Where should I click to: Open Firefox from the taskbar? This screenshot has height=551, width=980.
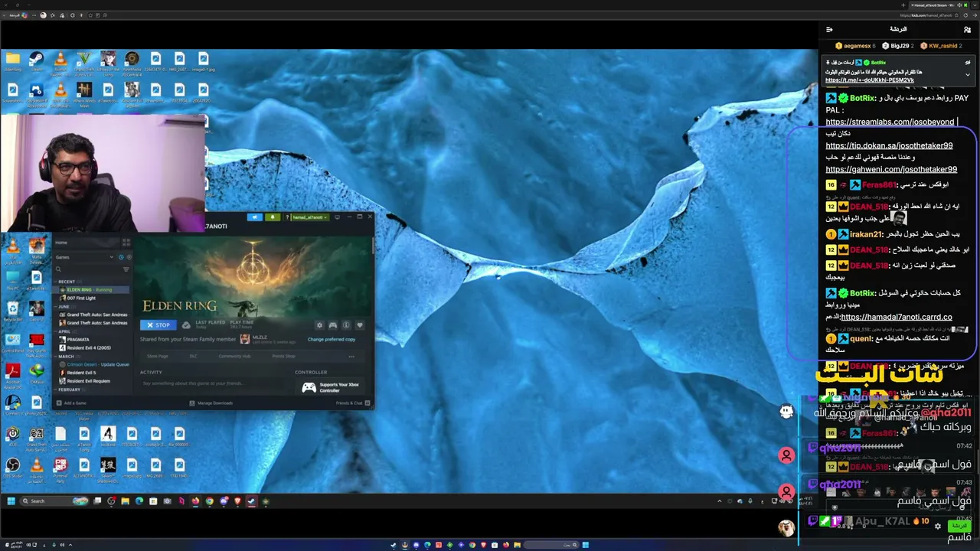coord(195,501)
